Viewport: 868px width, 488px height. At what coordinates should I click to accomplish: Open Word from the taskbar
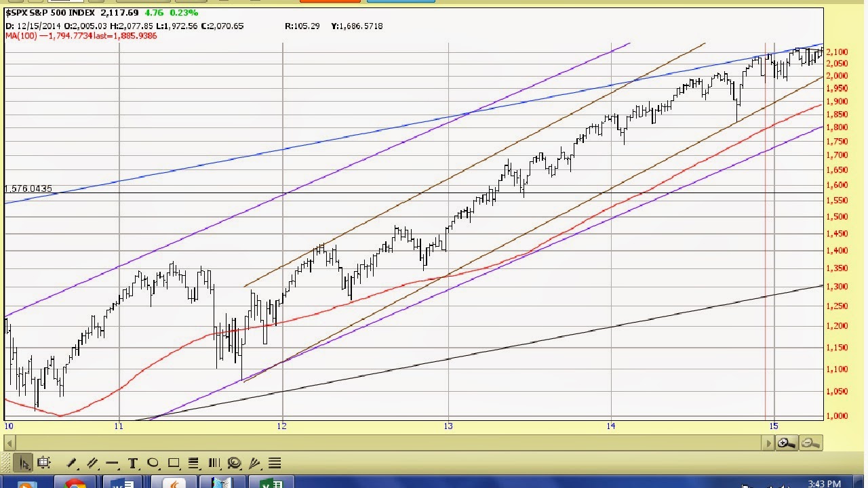point(122,483)
